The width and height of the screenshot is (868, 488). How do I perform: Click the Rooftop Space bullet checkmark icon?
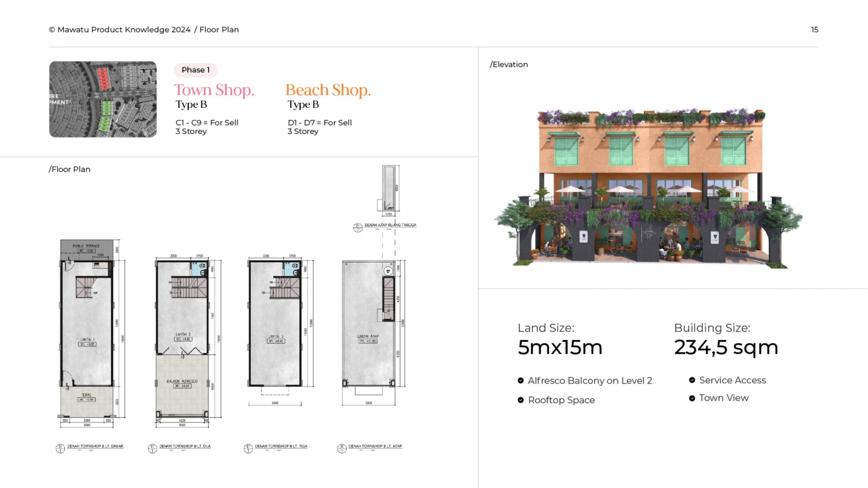(520, 400)
